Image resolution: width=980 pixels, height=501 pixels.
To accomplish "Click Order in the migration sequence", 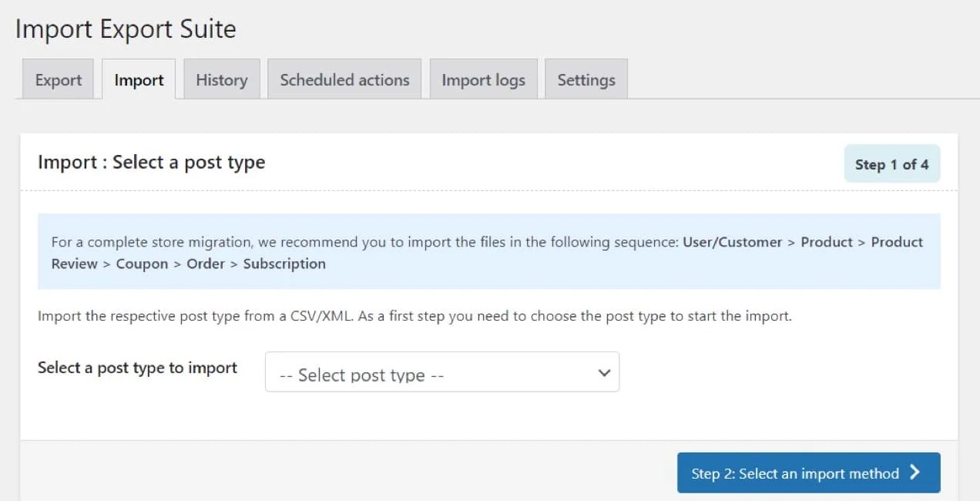I will pos(206,264).
